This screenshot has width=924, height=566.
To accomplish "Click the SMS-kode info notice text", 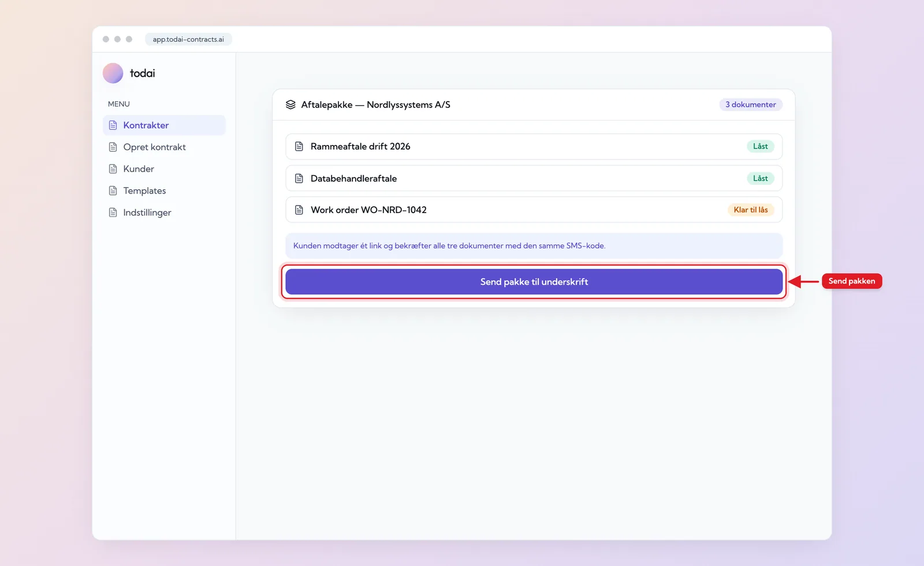I will 449,246.
